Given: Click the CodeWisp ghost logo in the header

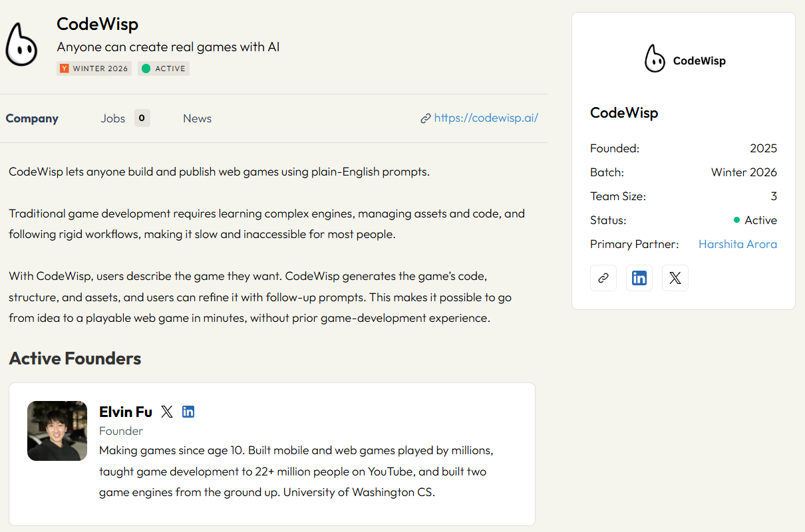Looking at the screenshot, I should [x=21, y=45].
